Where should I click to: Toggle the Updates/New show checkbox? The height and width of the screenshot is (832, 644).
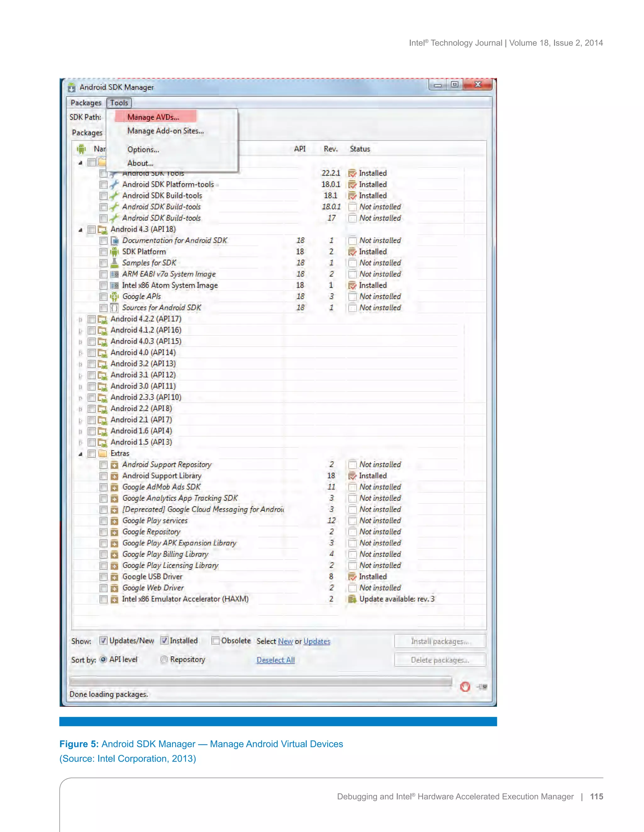point(103,641)
